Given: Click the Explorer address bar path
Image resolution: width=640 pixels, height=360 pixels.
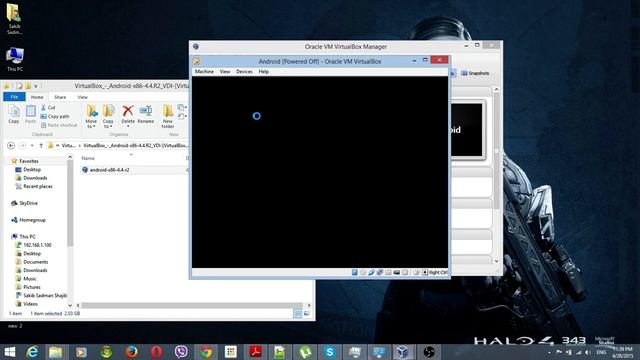Looking at the screenshot, I should pos(118,145).
